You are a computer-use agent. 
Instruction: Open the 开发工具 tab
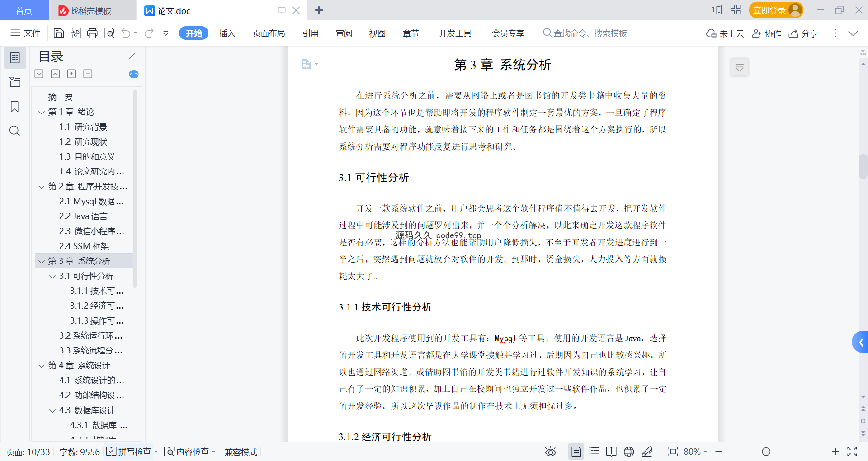pyautogui.click(x=455, y=33)
